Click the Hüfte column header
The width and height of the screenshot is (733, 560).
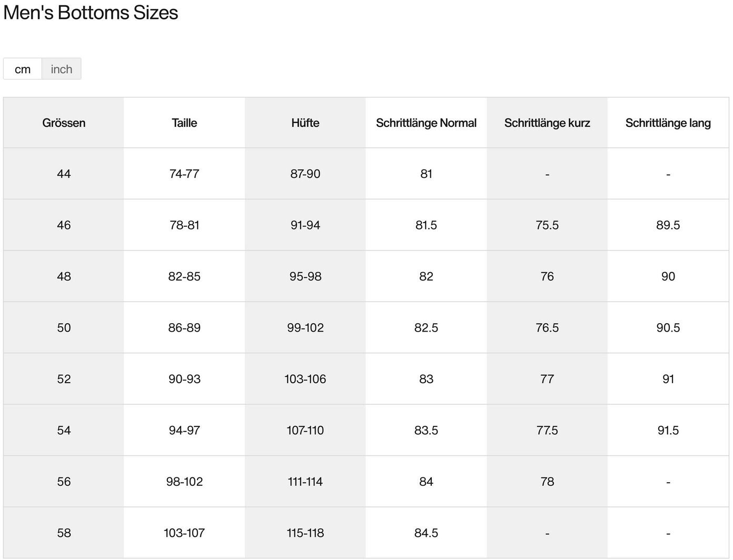305,123
